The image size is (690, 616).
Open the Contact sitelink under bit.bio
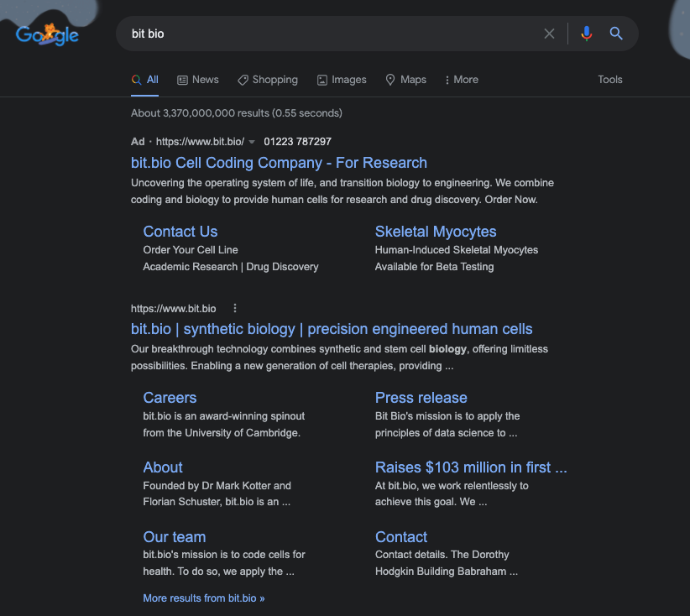coord(401,537)
